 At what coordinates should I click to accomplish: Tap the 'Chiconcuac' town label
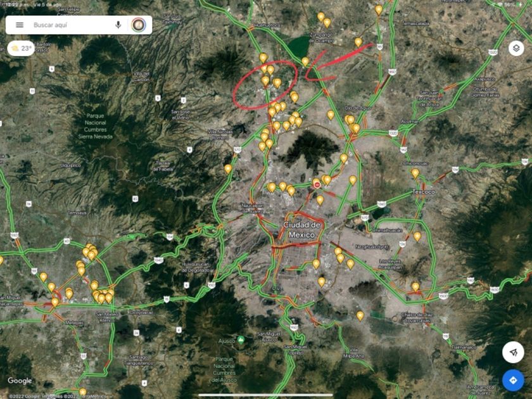click(415, 163)
